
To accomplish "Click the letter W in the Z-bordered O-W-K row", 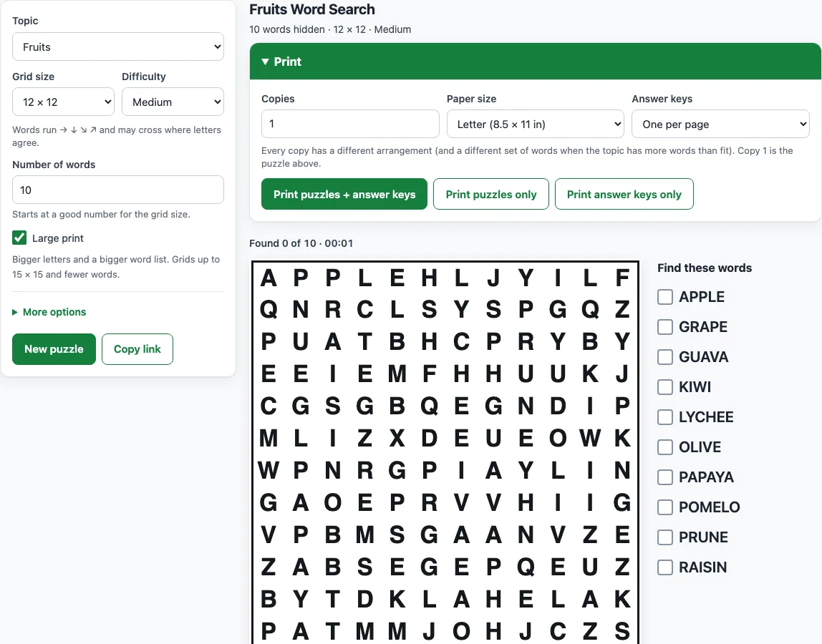I will pyautogui.click(x=590, y=438).
